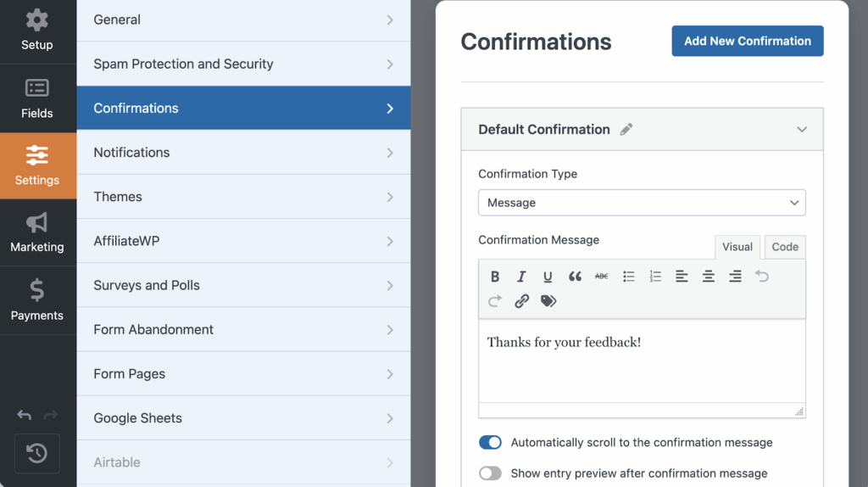Insert a bulleted list
Screen dimensions: 868x487
click(x=629, y=277)
